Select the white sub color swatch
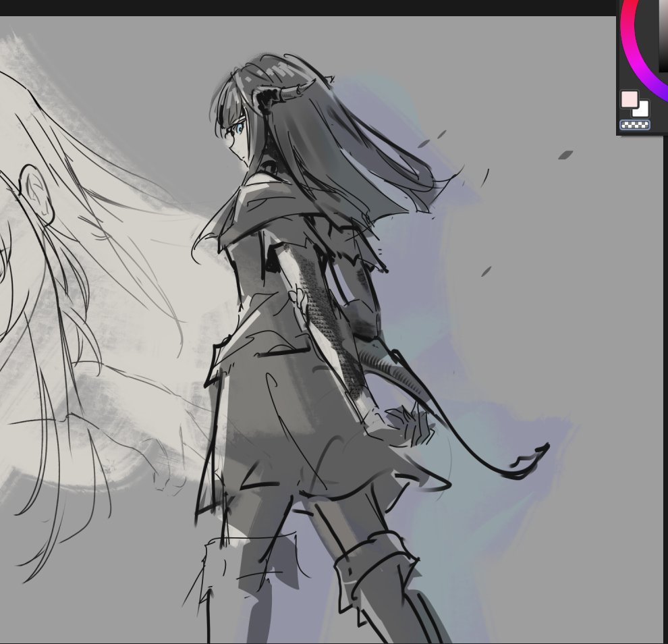The width and height of the screenshot is (668, 644). point(642,111)
